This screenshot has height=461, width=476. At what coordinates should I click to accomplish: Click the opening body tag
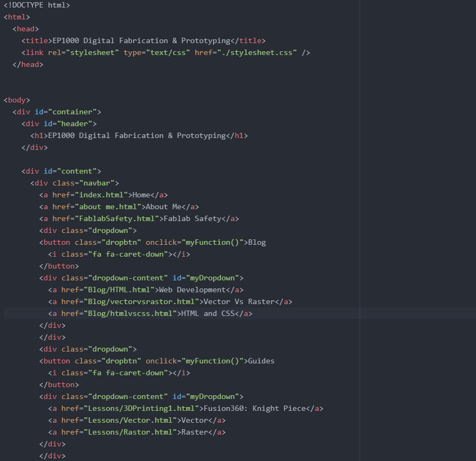[17, 100]
